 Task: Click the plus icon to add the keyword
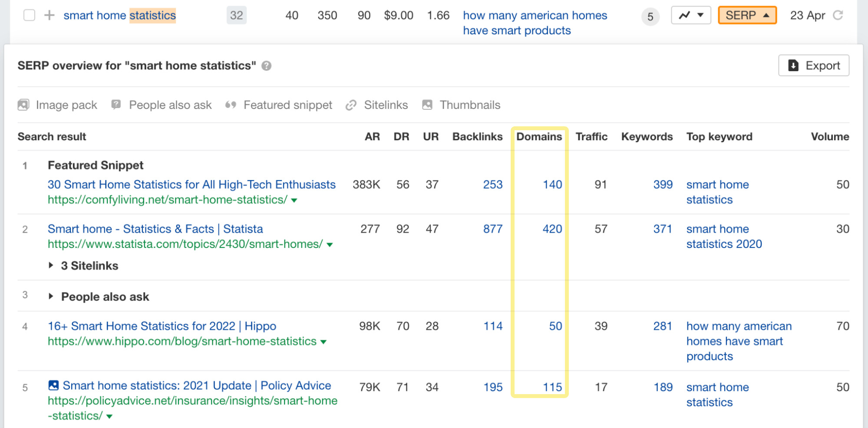(50, 15)
